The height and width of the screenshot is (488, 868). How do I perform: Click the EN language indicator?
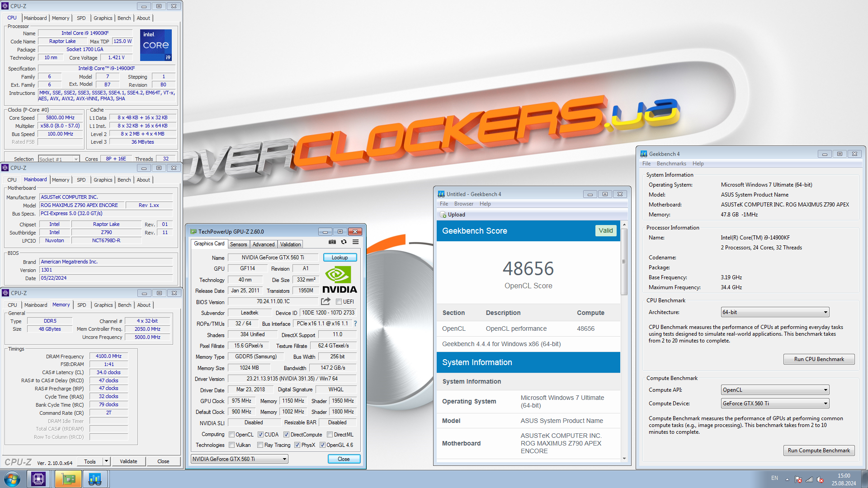[774, 478]
